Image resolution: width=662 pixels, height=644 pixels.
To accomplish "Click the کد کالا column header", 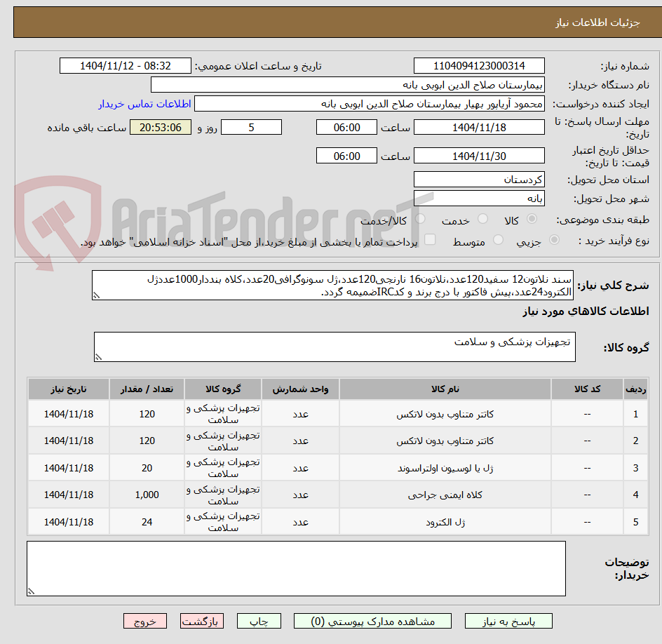I will pyautogui.click(x=587, y=389).
